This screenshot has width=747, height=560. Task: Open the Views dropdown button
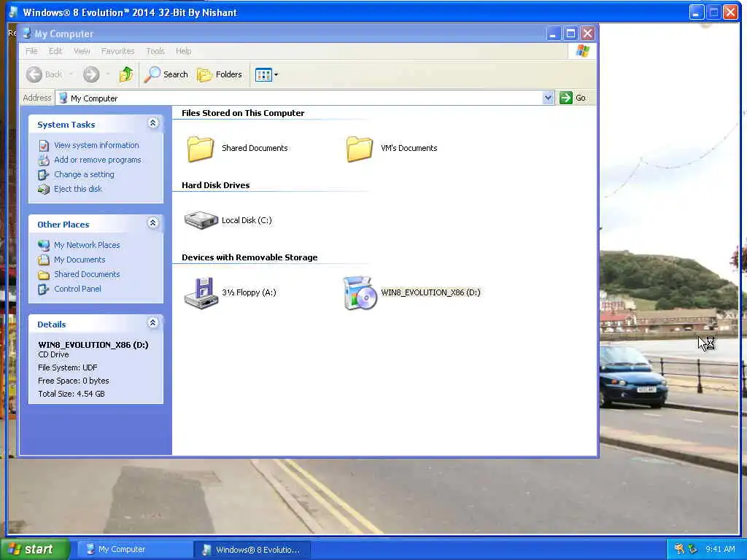click(266, 75)
